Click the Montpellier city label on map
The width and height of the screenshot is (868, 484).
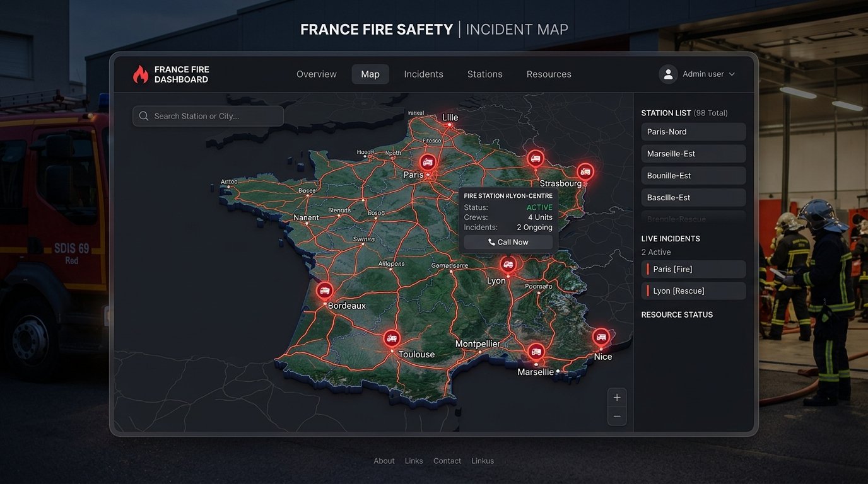point(478,343)
